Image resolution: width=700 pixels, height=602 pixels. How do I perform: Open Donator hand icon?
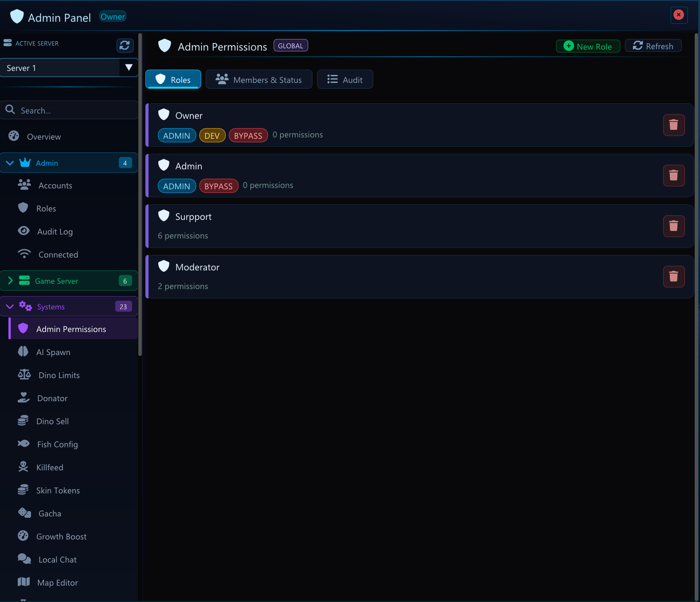23,398
